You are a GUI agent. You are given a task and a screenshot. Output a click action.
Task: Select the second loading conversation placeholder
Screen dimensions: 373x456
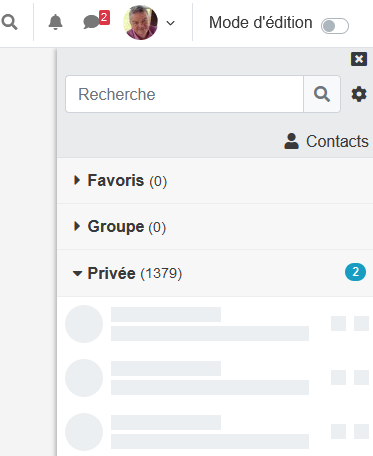(x=217, y=378)
